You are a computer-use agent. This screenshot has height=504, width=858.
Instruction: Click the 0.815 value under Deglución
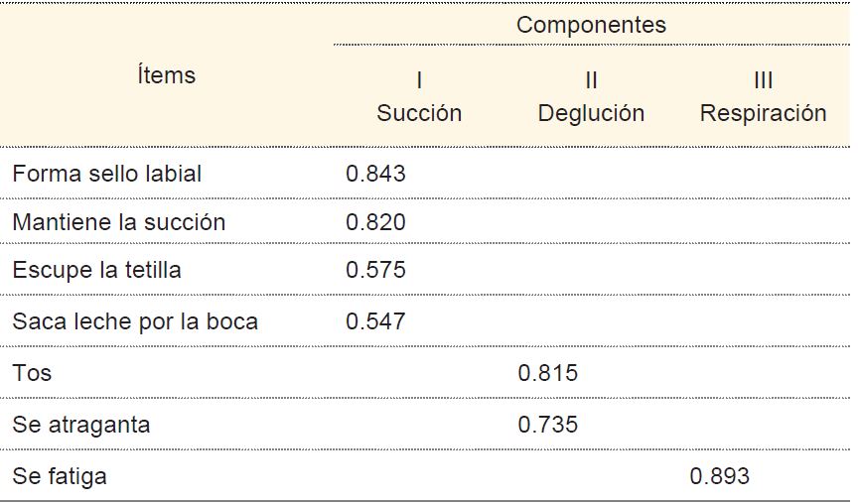tap(547, 373)
